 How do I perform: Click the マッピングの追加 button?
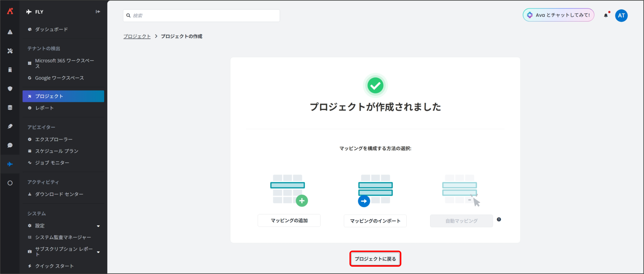[289, 221]
